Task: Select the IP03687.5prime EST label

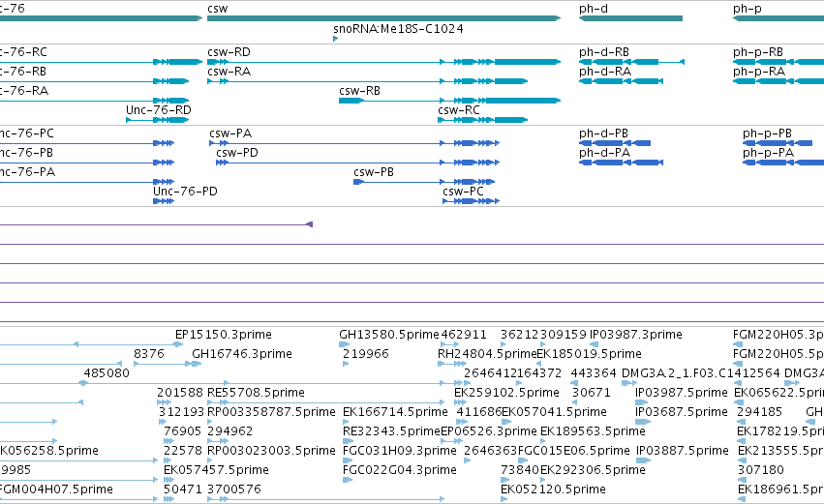Action: coord(681,413)
